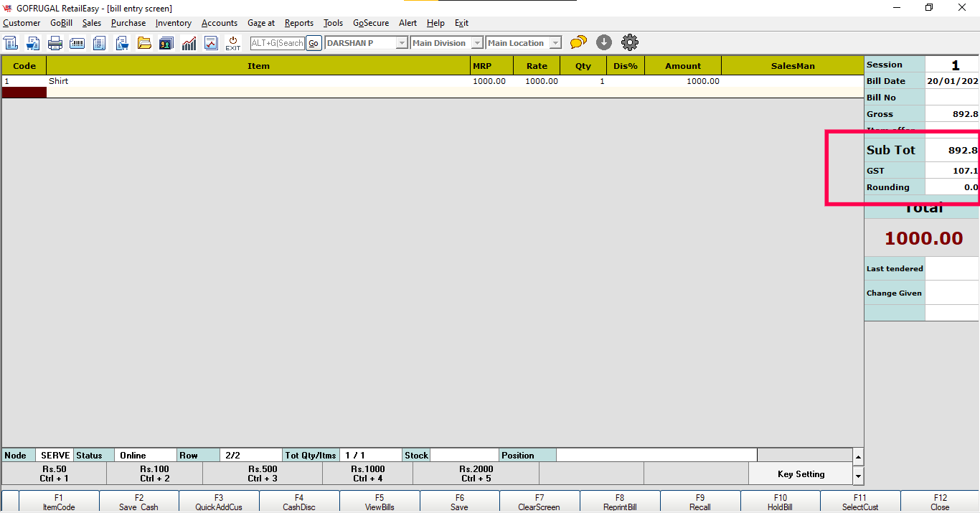
Task: Select the Rs.500 quick tender button
Action: [x=263, y=474]
